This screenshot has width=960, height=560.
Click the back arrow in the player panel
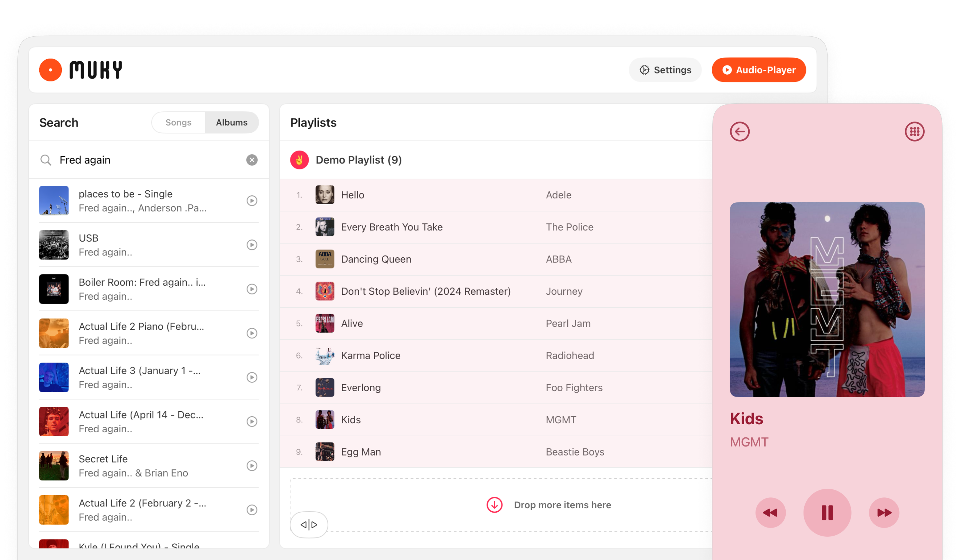click(x=740, y=131)
